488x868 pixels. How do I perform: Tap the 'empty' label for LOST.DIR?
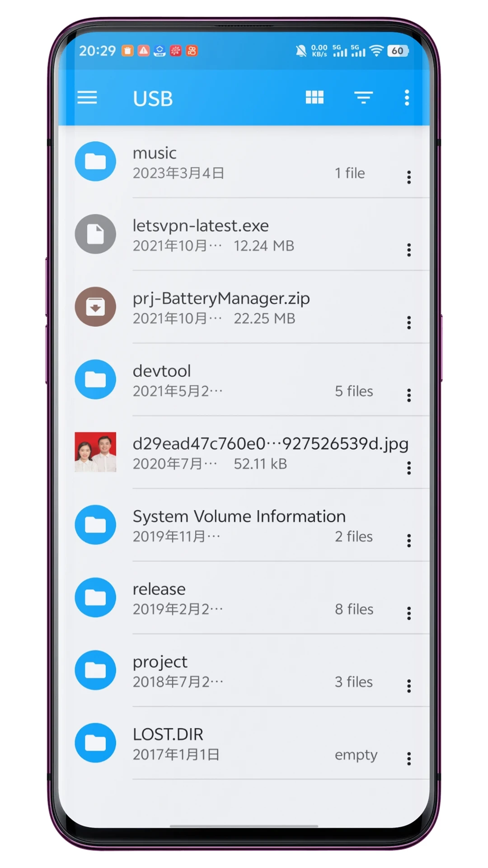(x=356, y=755)
